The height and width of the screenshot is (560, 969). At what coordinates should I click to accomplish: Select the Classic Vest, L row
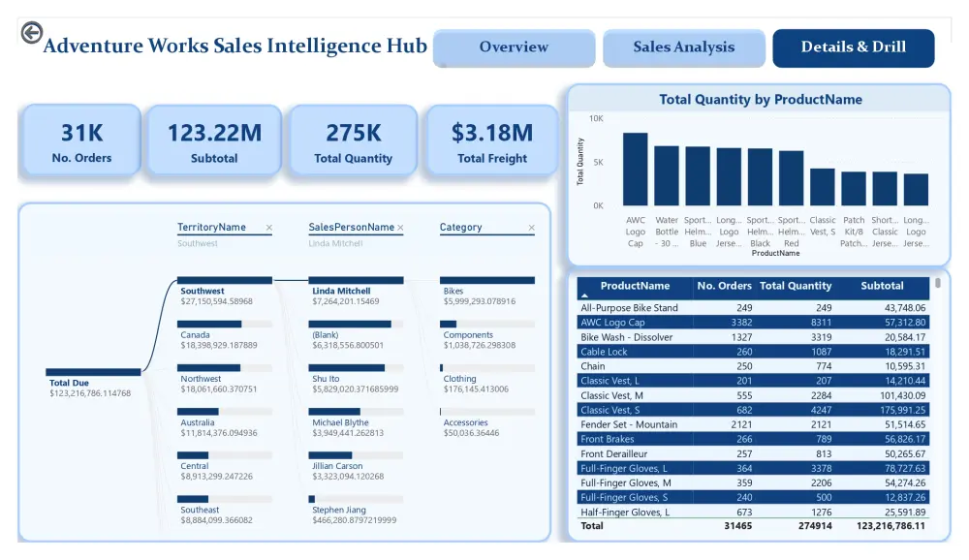pyautogui.click(x=753, y=381)
